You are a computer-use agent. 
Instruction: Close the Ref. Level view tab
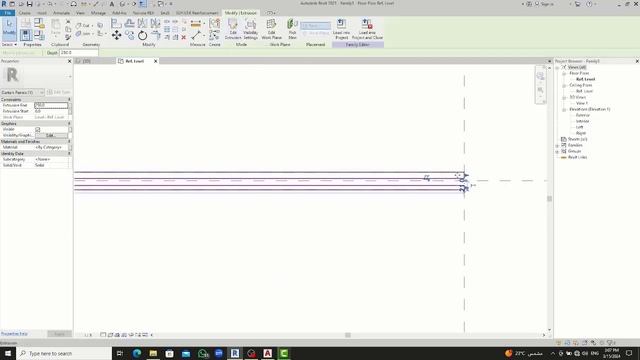[x=156, y=61]
